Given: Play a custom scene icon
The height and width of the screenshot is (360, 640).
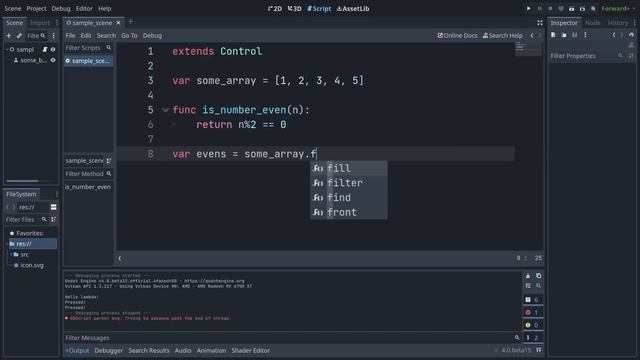Looking at the screenshot, I should click(x=582, y=8).
